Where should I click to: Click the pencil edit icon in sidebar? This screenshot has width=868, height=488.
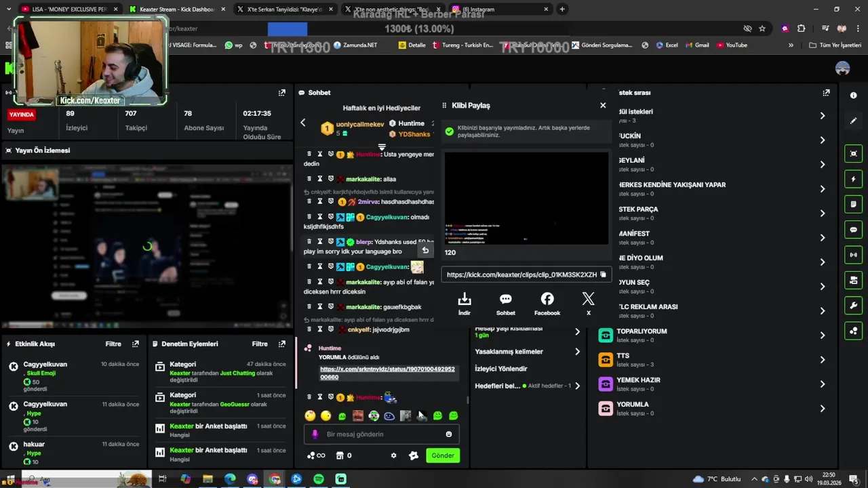click(x=853, y=121)
